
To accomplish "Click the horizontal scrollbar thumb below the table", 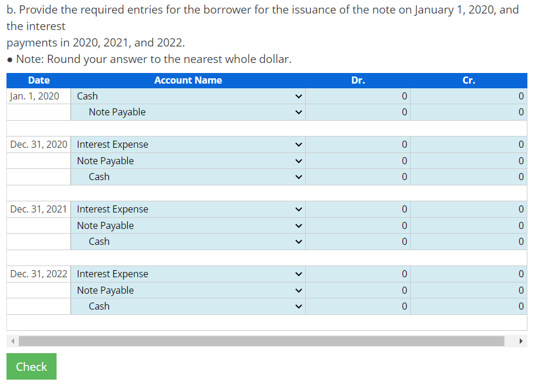I will pyautogui.click(x=262, y=341).
